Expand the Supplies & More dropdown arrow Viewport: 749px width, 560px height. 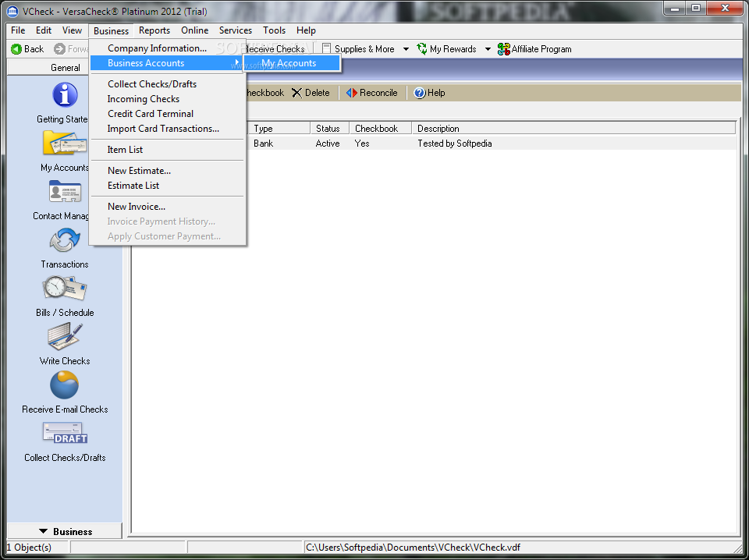[406, 48]
